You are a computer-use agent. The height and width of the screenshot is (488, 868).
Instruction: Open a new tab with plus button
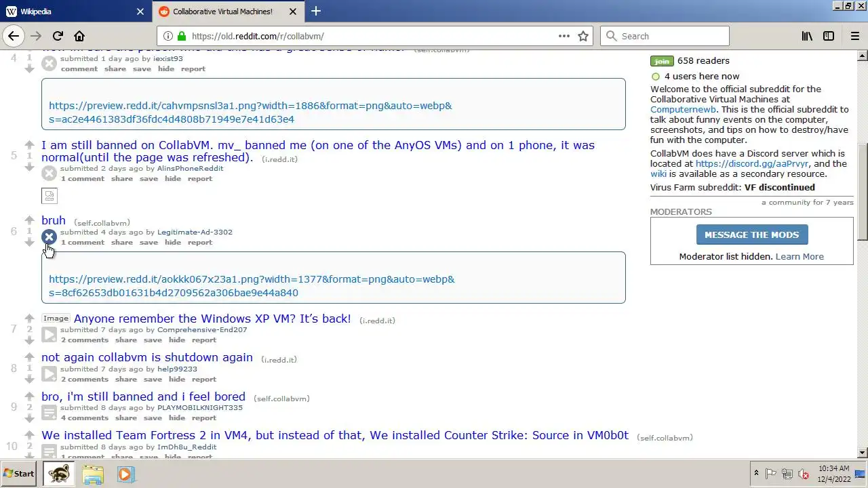tap(316, 11)
